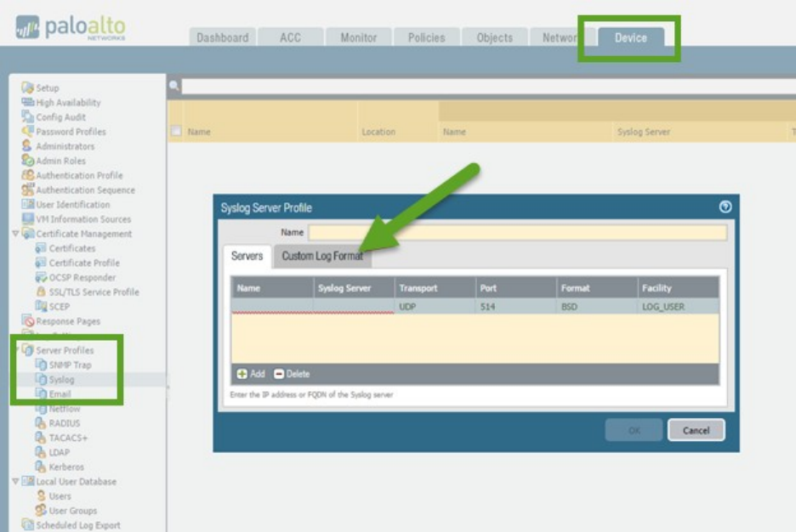Screen dimensions: 796x532
Task: Click the profile Name input field
Action: click(x=517, y=232)
